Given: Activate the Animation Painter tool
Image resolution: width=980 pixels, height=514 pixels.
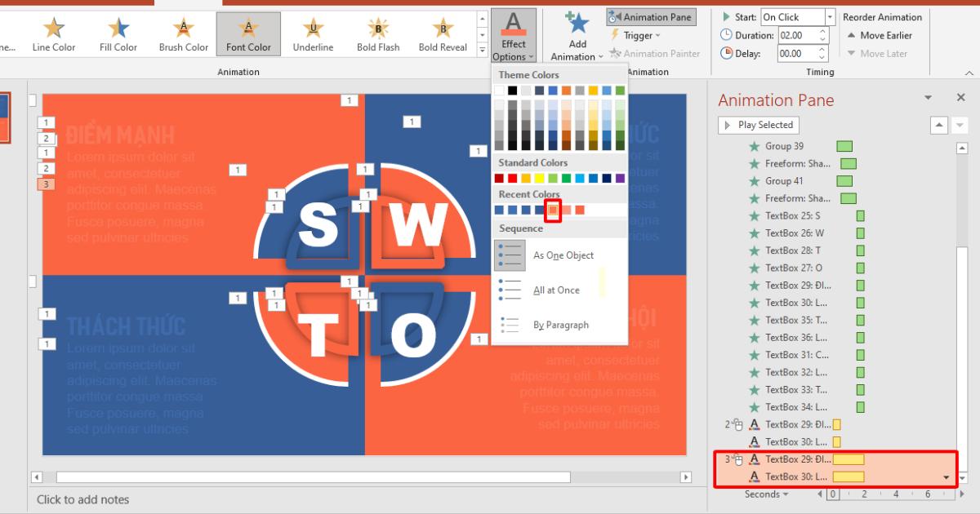Looking at the screenshot, I should (656, 53).
